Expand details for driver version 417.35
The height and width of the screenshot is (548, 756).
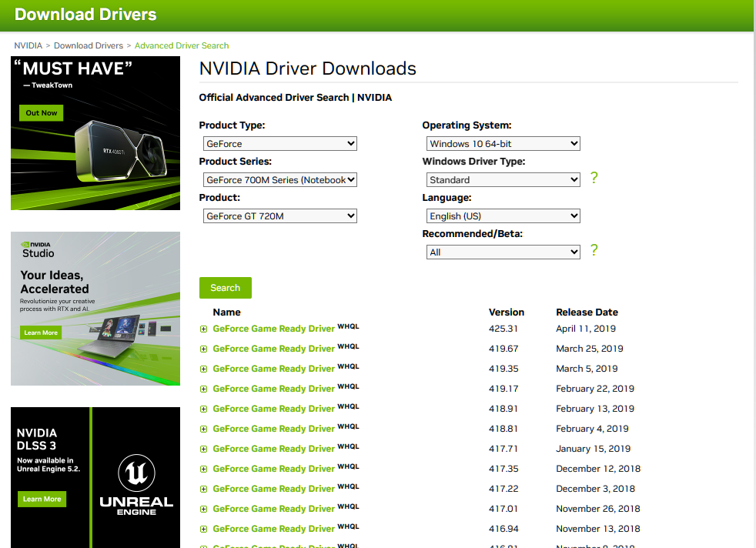(203, 469)
